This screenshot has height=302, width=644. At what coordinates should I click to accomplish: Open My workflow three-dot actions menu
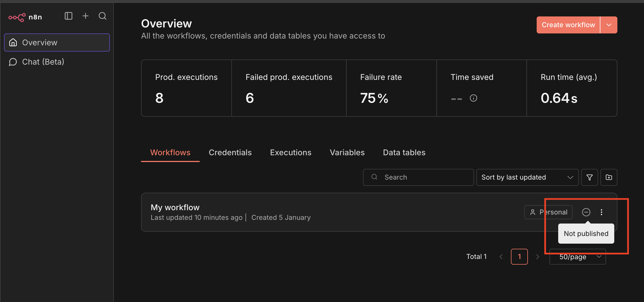(x=601, y=212)
